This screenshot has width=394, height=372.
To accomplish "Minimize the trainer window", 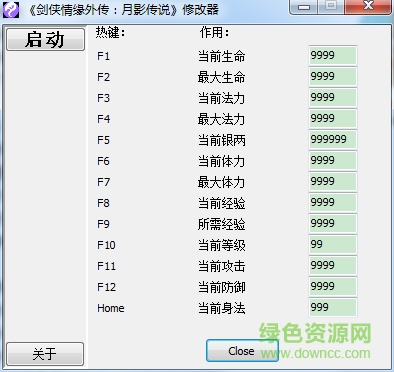I will [x=303, y=6].
